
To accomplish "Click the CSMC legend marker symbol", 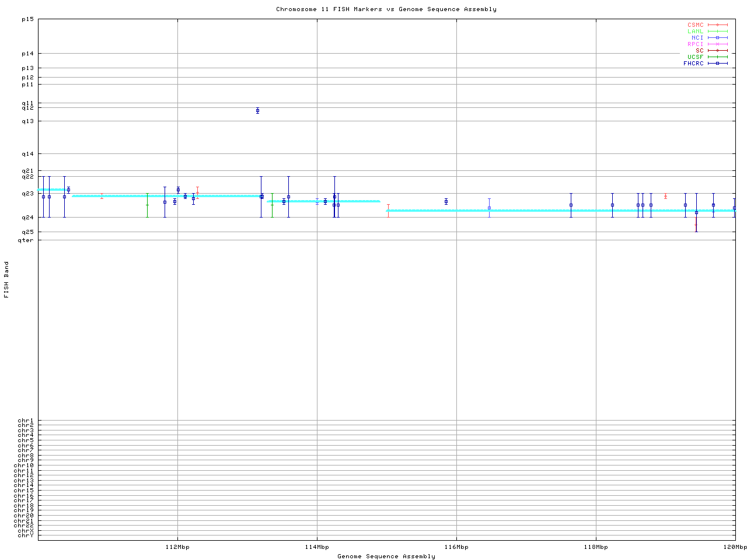I will 717,25.
